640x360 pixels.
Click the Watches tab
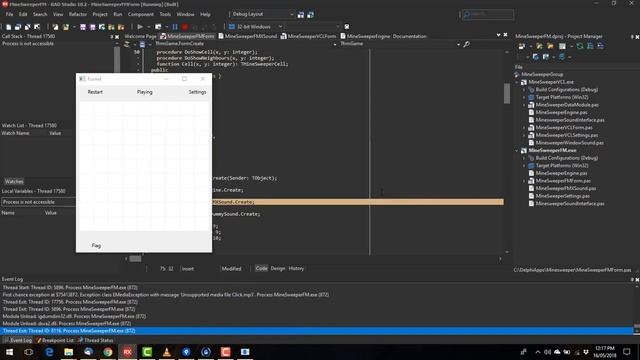14,181
